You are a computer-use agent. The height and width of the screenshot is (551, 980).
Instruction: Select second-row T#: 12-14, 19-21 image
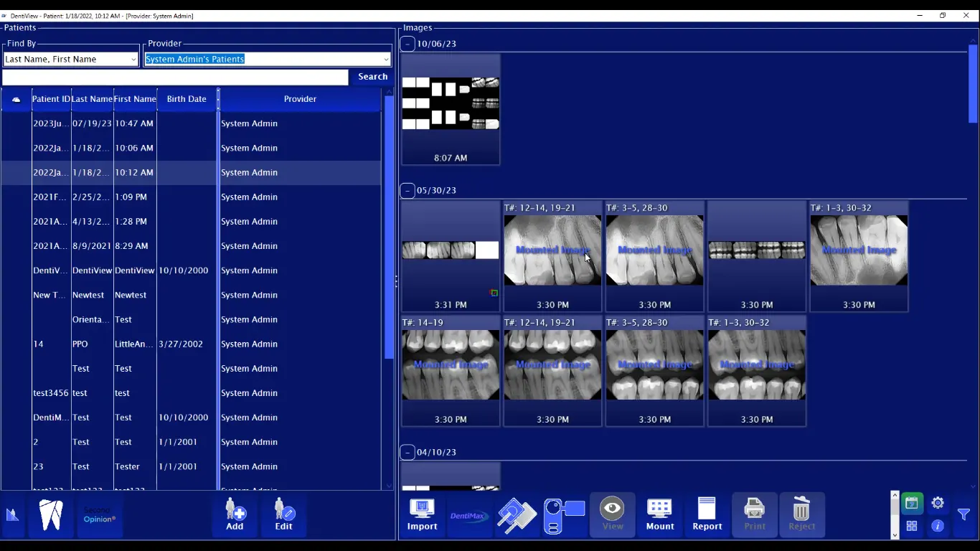[552, 371]
